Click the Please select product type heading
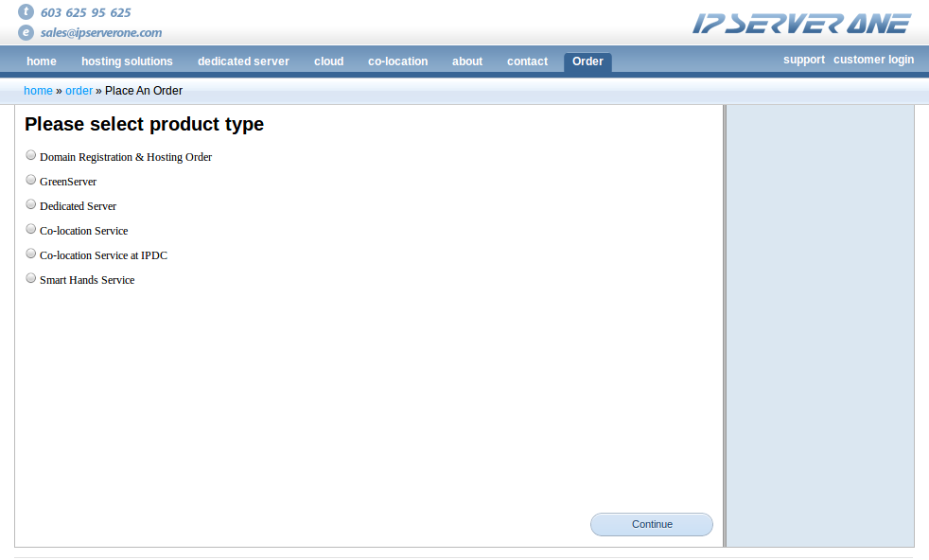Image resolution: width=929 pixels, height=560 pixels. coord(145,124)
